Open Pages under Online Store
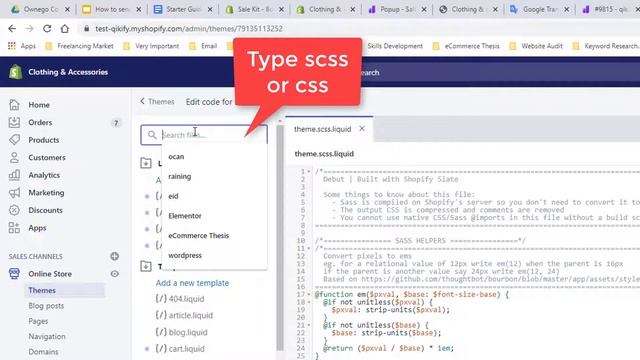The image size is (640, 360). click(38, 321)
